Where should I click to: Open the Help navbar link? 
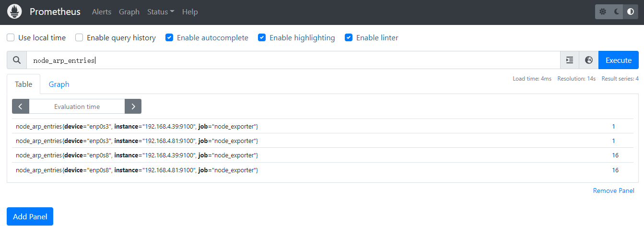pyautogui.click(x=190, y=12)
